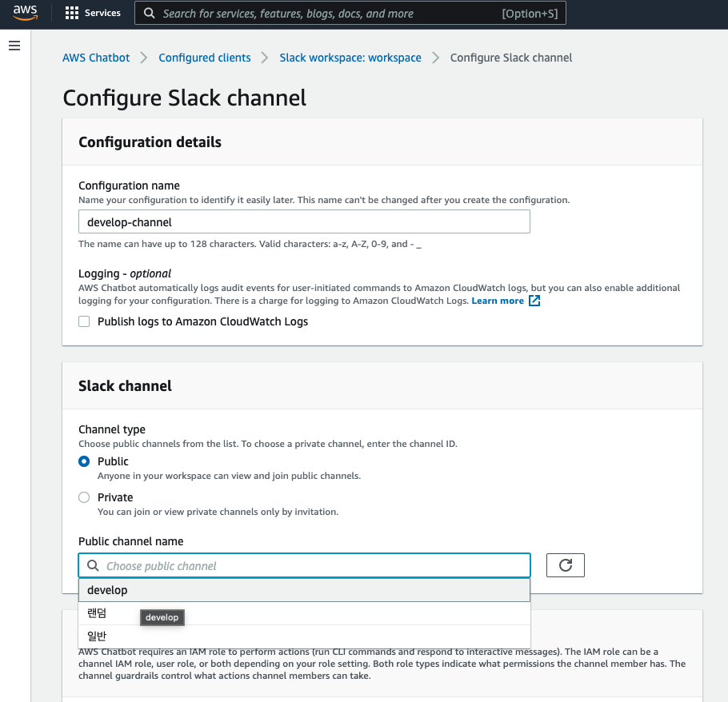Go to AWS Chatbot breadcrumb
Image resolution: width=728 pixels, height=702 pixels.
[x=96, y=58]
